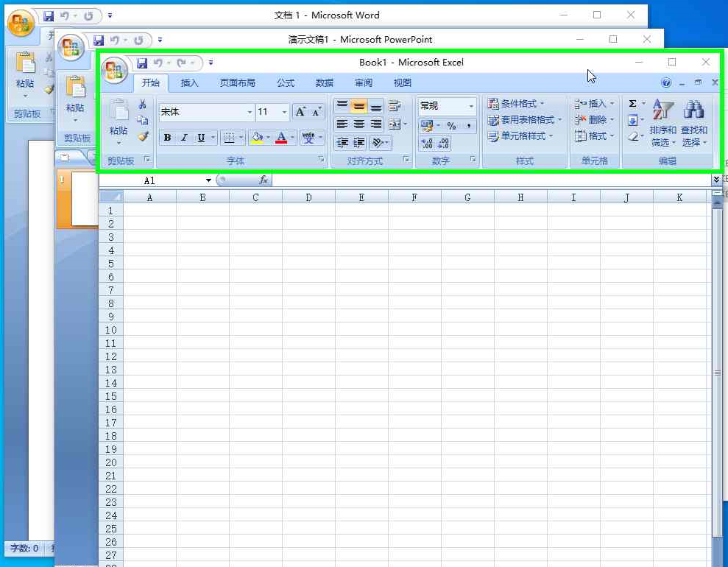Image resolution: width=728 pixels, height=567 pixels.
Task: Switch to 公式 ribbon tab
Action: tap(286, 82)
